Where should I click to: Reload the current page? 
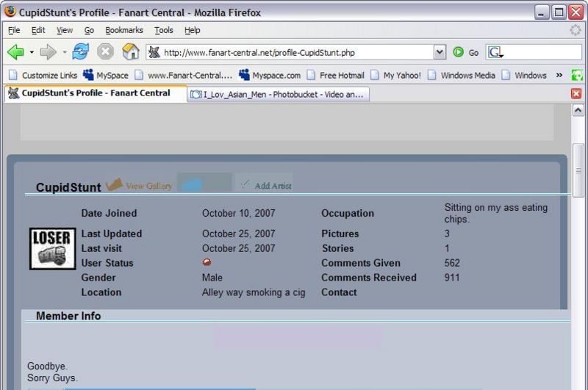(x=80, y=52)
